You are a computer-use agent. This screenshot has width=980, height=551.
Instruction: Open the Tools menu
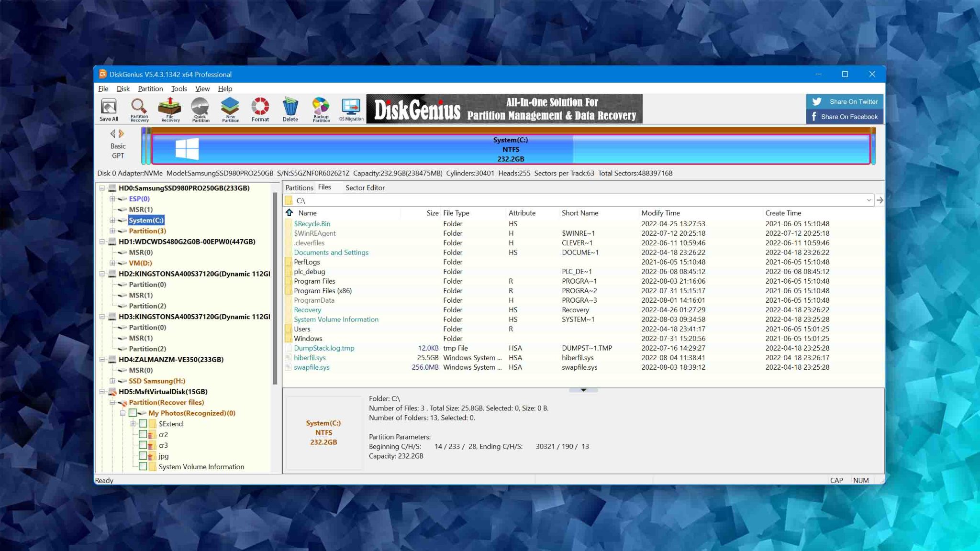(179, 88)
